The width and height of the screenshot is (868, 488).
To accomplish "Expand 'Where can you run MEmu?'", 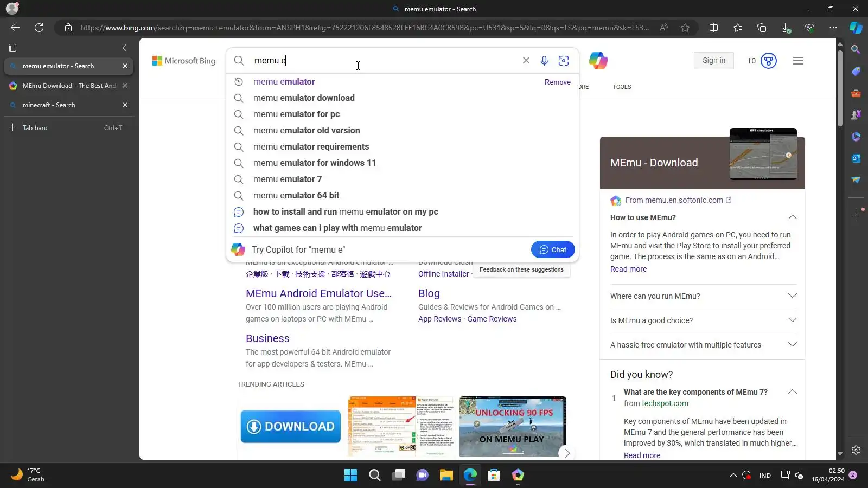I will click(793, 296).
